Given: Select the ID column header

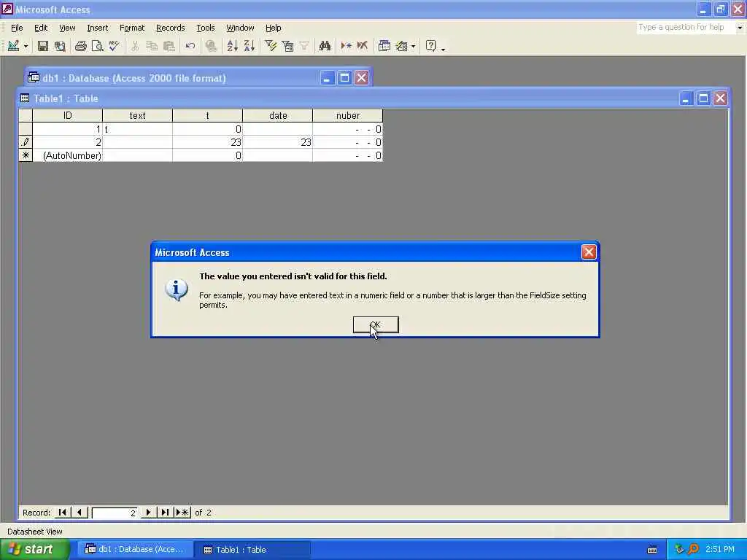Looking at the screenshot, I should click(67, 115).
